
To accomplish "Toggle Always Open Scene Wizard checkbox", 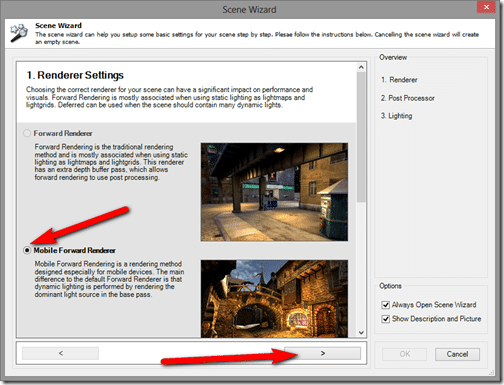I will click(x=385, y=305).
